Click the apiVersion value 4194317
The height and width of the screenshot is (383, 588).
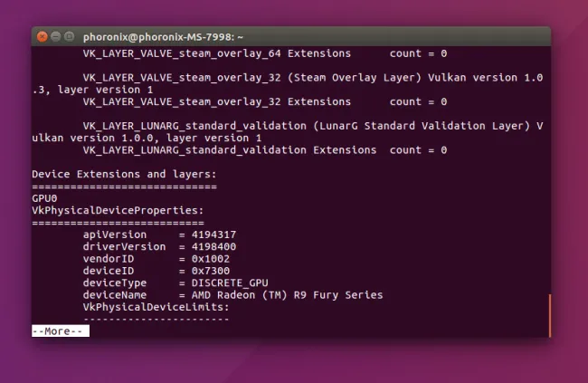click(213, 235)
